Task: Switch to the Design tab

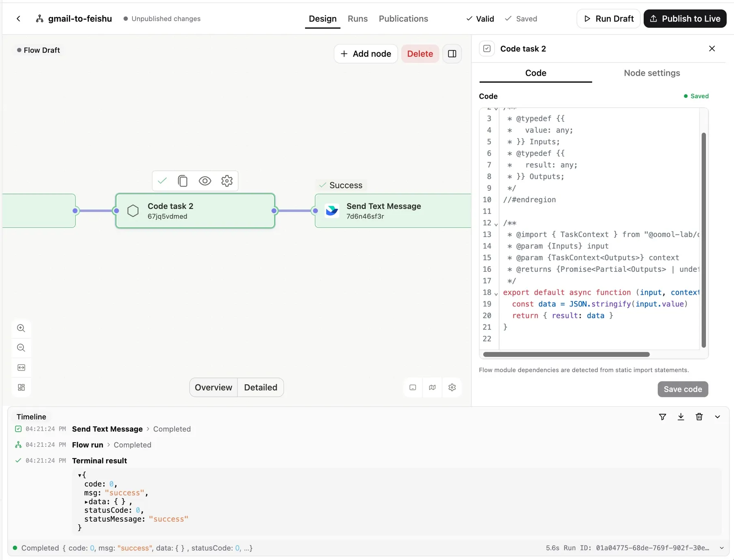Action: tap(323, 19)
